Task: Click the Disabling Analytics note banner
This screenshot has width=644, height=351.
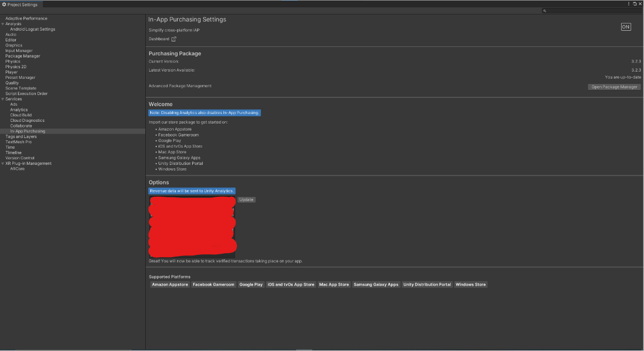Action: coord(204,112)
